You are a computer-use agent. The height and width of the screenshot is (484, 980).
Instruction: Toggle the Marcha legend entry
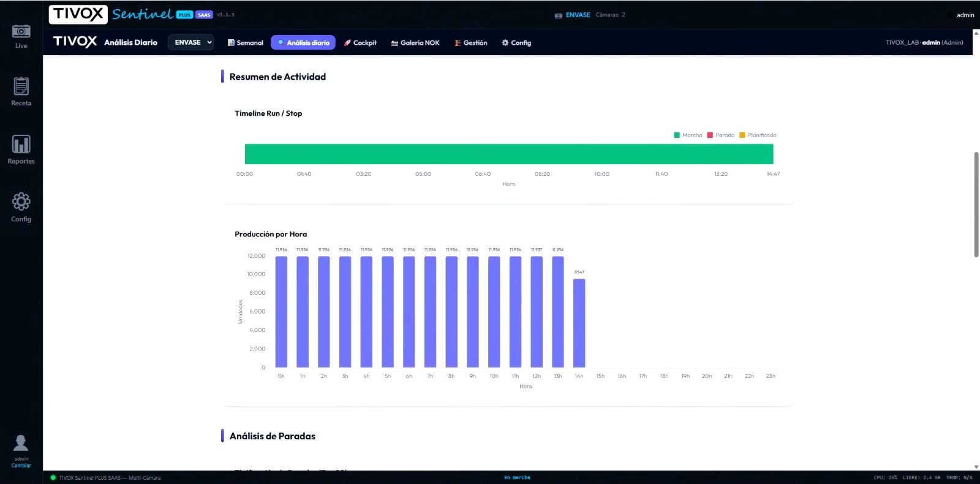coord(688,135)
